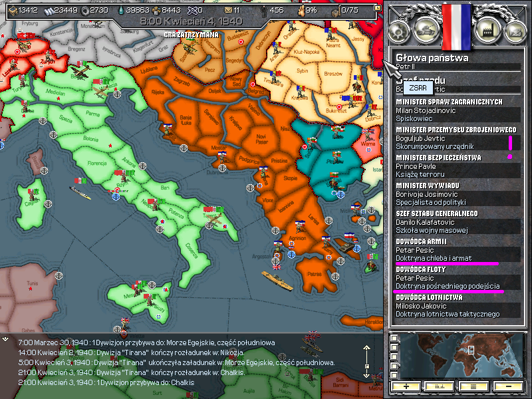Click the manpower soldier icon beside 456

pos(263,11)
